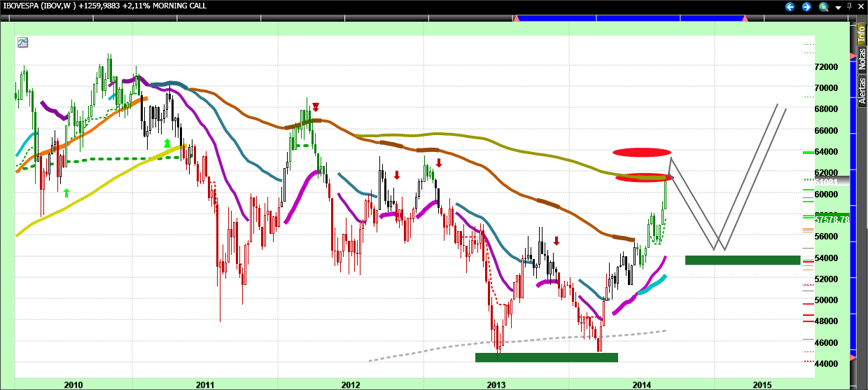Image resolution: width=868 pixels, height=390 pixels.
Task: Open the Alertas side tab
Action: 862,90
